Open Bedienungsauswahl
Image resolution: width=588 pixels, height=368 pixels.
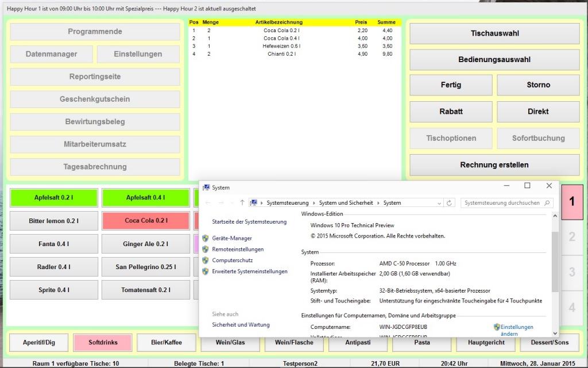tap(494, 59)
